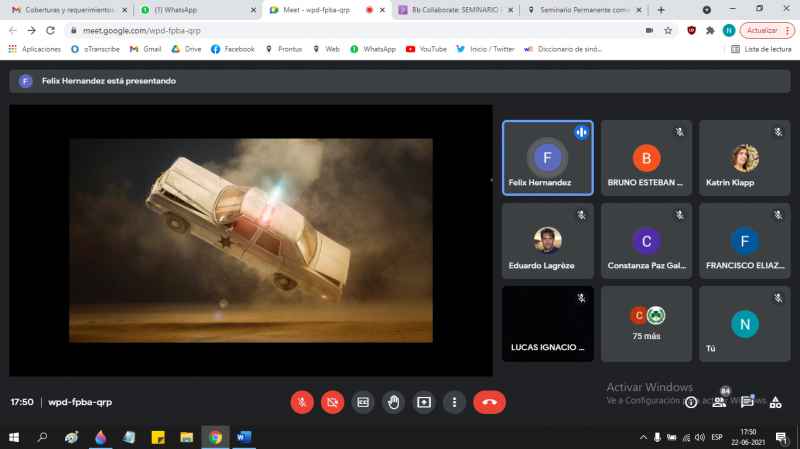800x449 pixels.
Task: Raise hand in the meeting
Action: tap(393, 402)
